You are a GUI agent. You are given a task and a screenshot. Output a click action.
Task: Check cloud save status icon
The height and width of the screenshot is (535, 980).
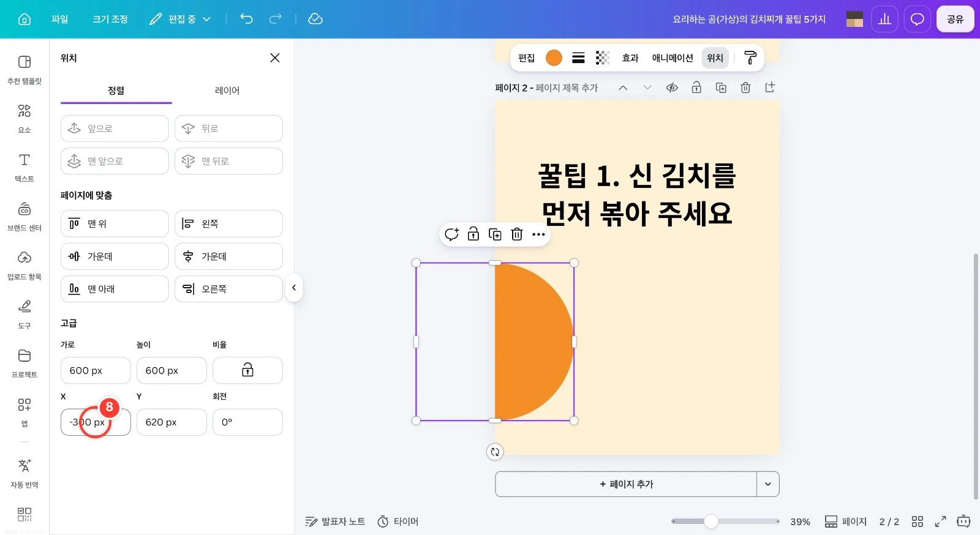coord(315,19)
